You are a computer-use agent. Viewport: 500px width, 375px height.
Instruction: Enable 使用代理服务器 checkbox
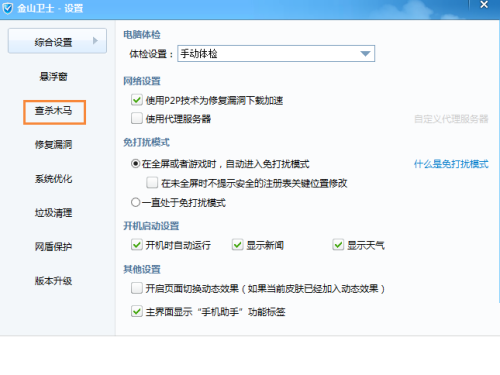click(137, 118)
